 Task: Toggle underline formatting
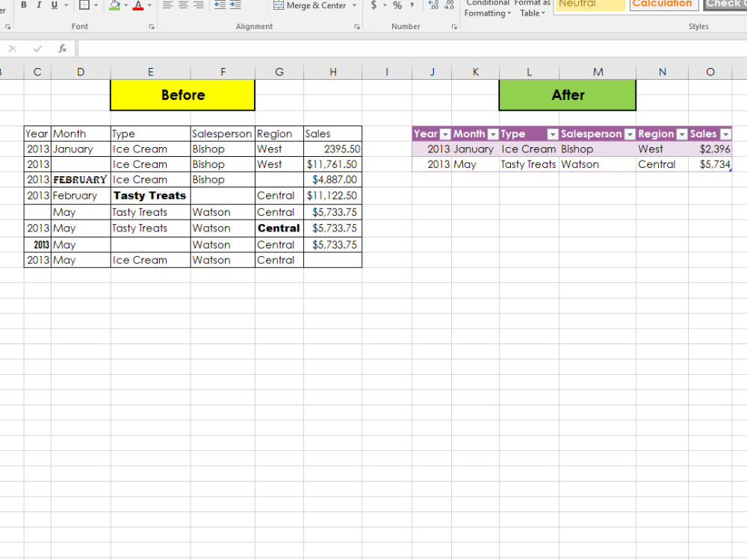55,5
